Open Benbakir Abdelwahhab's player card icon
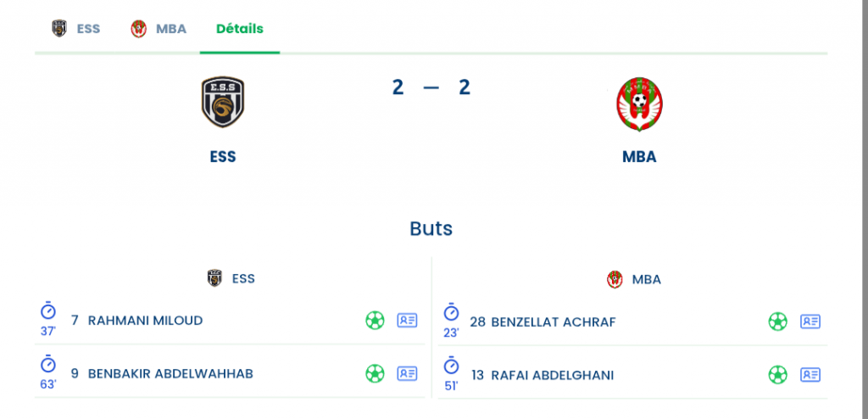Image resolution: width=868 pixels, height=419 pixels. tap(407, 373)
